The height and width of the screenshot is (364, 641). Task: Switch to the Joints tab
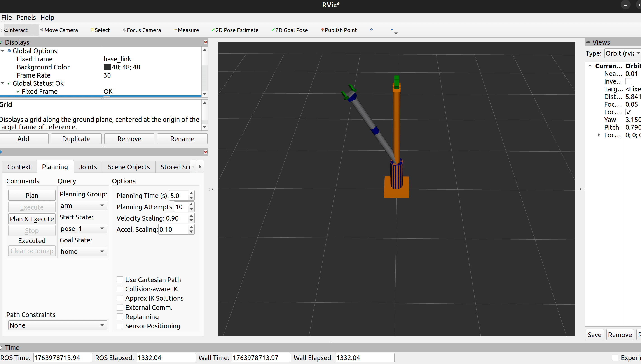click(x=88, y=167)
